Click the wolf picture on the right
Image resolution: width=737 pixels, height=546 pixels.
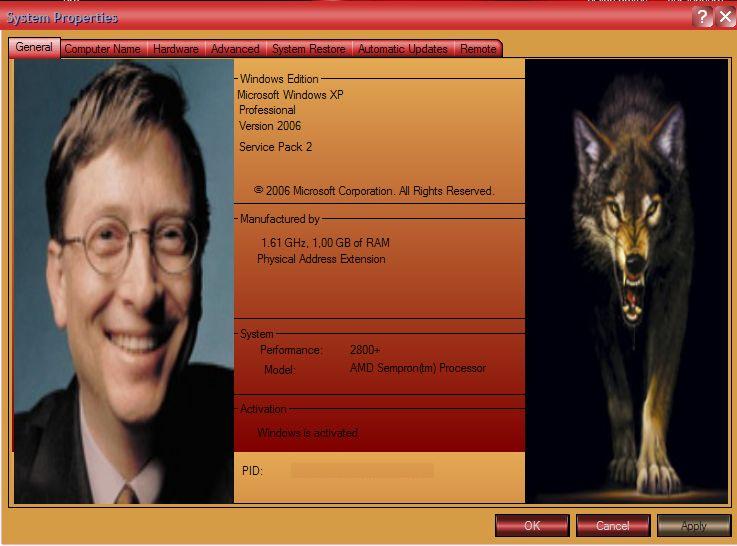pyautogui.click(x=627, y=281)
